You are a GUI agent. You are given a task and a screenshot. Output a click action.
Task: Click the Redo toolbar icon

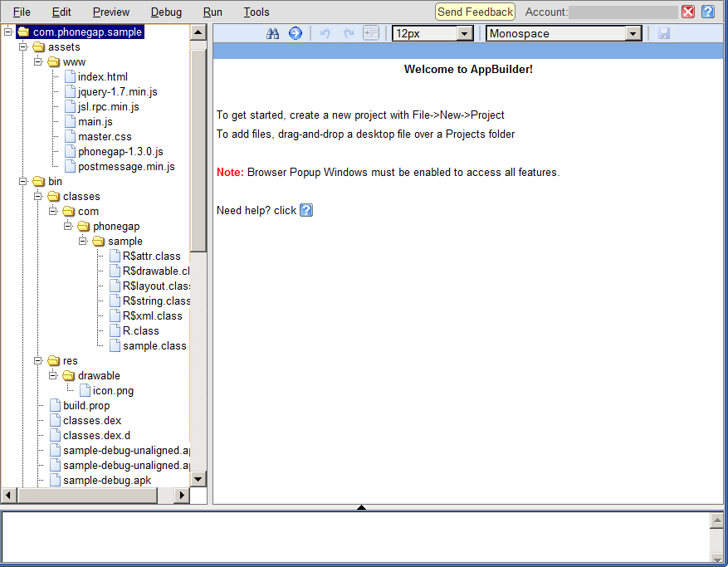point(349,33)
